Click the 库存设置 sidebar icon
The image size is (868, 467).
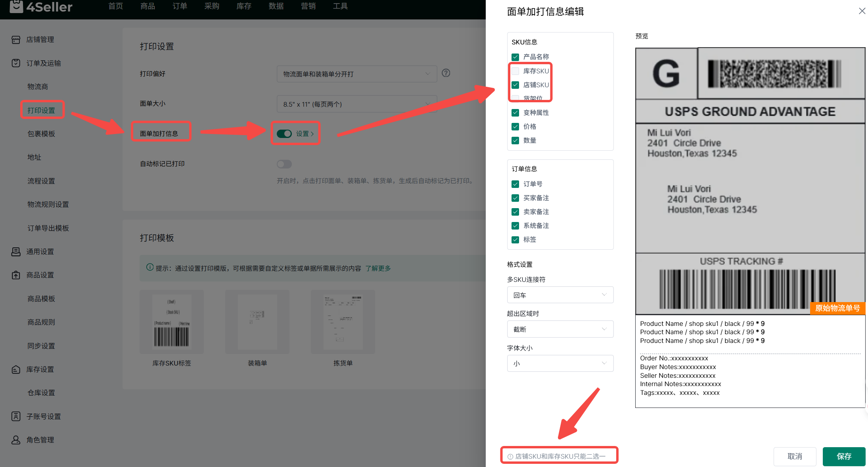[16, 369]
